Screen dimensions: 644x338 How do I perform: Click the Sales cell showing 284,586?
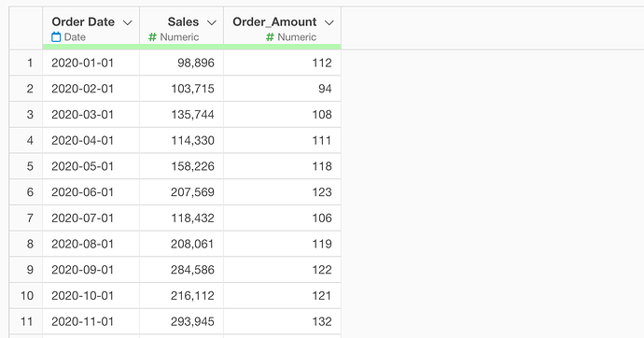(x=182, y=270)
